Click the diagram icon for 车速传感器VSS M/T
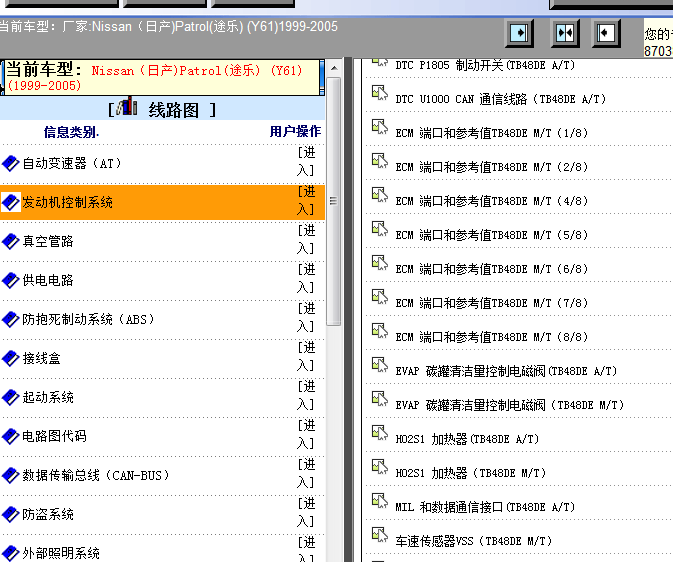 coord(380,535)
